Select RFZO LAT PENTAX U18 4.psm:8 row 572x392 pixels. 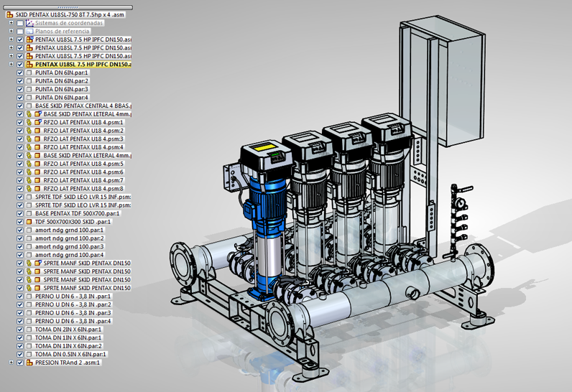pos(83,189)
